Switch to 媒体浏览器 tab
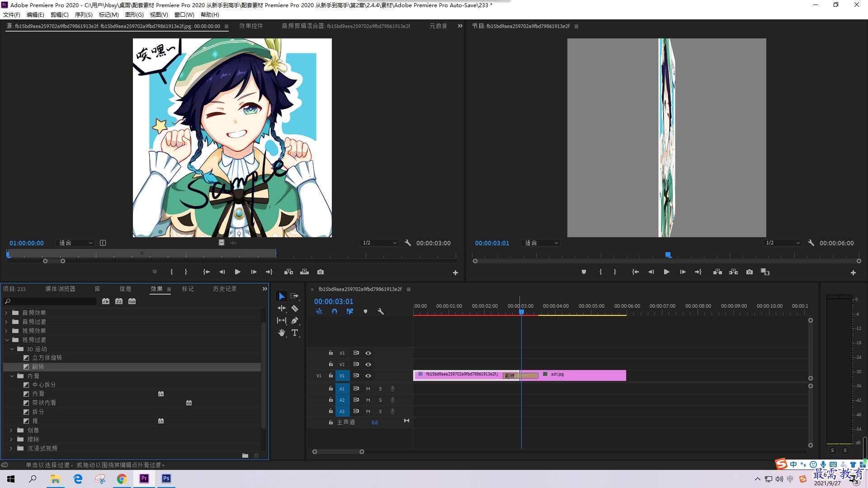The width and height of the screenshot is (868, 488). tap(60, 289)
